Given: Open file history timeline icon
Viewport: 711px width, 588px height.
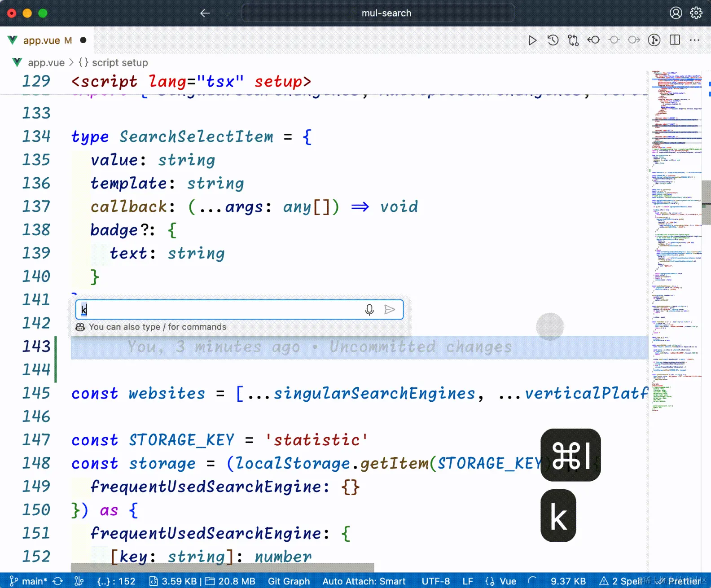Looking at the screenshot, I should (x=553, y=40).
